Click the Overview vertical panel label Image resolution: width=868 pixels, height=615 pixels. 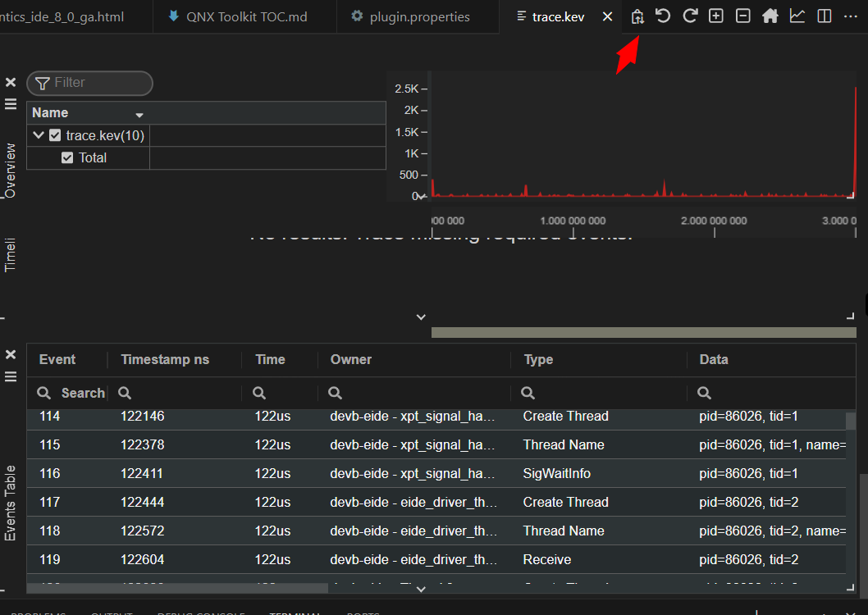9,171
